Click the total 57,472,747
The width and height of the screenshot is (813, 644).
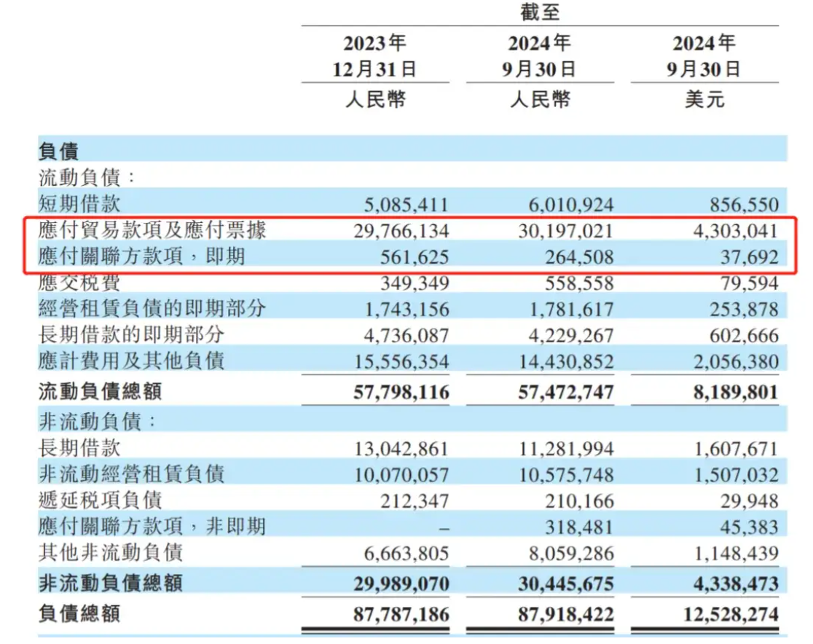[x=566, y=392]
